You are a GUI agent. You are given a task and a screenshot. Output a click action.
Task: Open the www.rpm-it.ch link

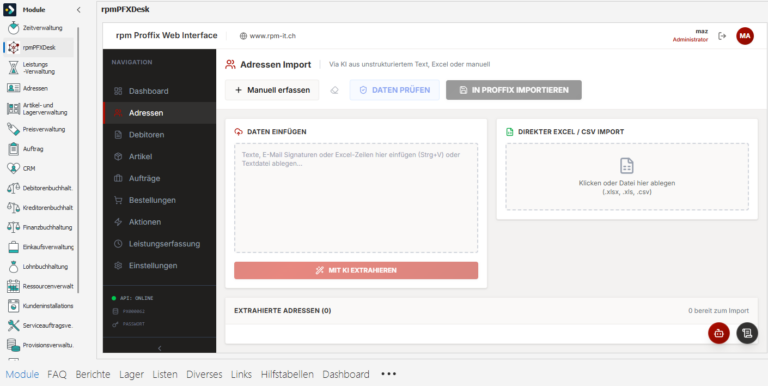point(272,36)
